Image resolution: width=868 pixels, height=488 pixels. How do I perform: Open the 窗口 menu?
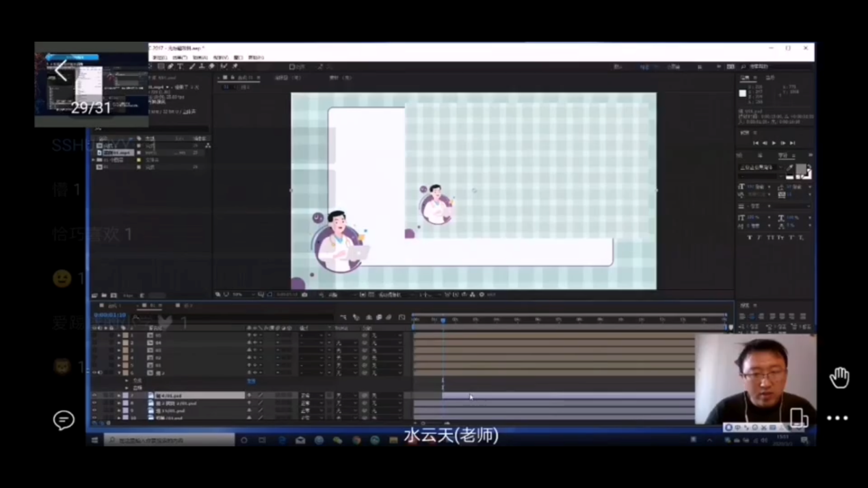[x=238, y=58]
